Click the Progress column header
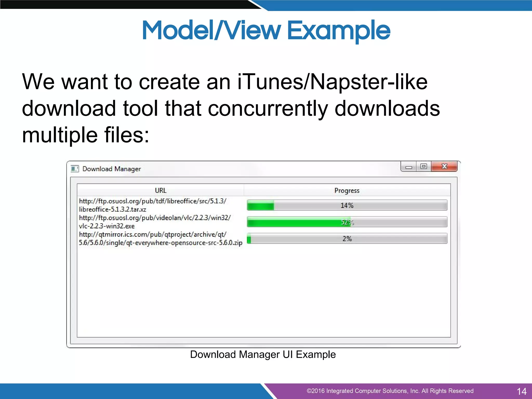 click(x=347, y=190)
